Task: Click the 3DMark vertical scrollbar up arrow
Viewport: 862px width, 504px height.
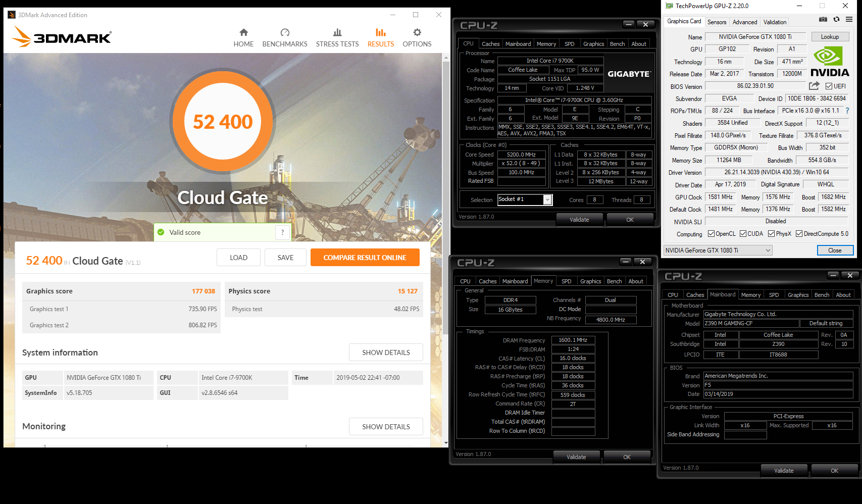Action: pos(445,58)
